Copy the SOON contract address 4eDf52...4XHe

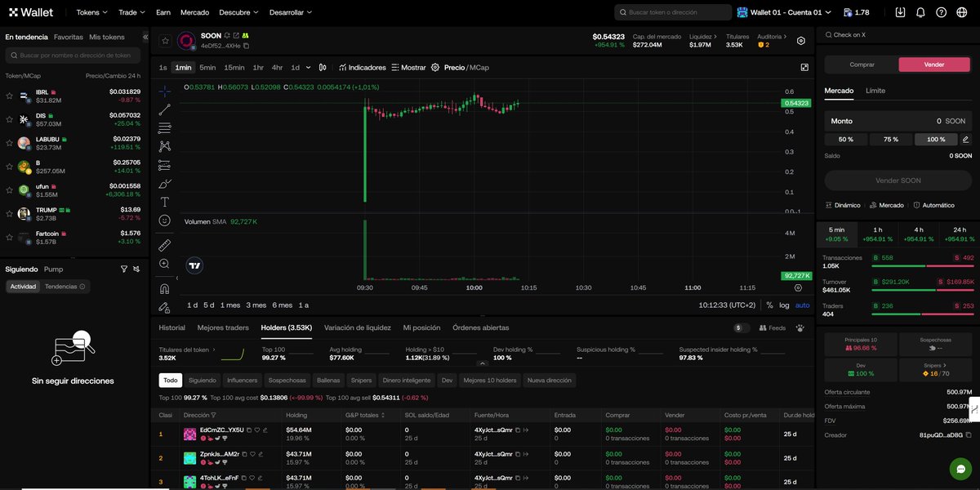tap(247, 46)
